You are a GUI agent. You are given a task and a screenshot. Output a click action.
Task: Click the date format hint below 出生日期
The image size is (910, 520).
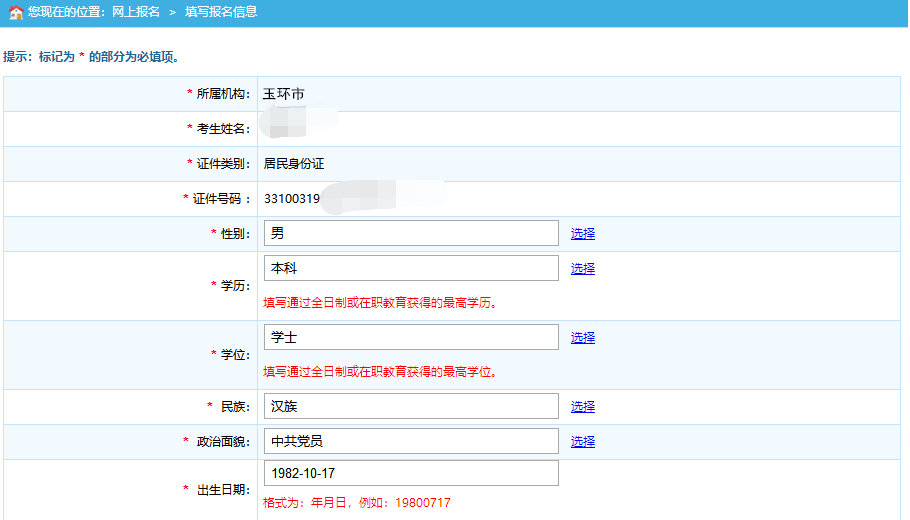coord(357,502)
